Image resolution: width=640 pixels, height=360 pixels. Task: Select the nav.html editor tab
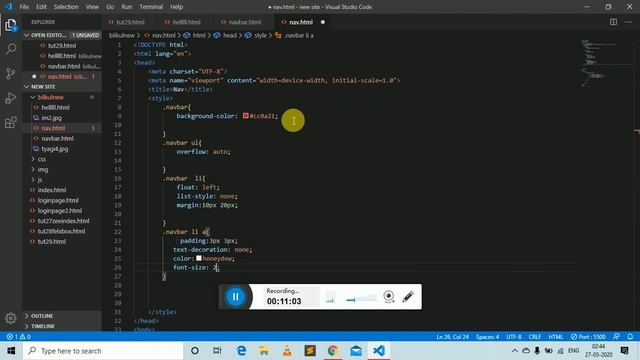(x=301, y=22)
